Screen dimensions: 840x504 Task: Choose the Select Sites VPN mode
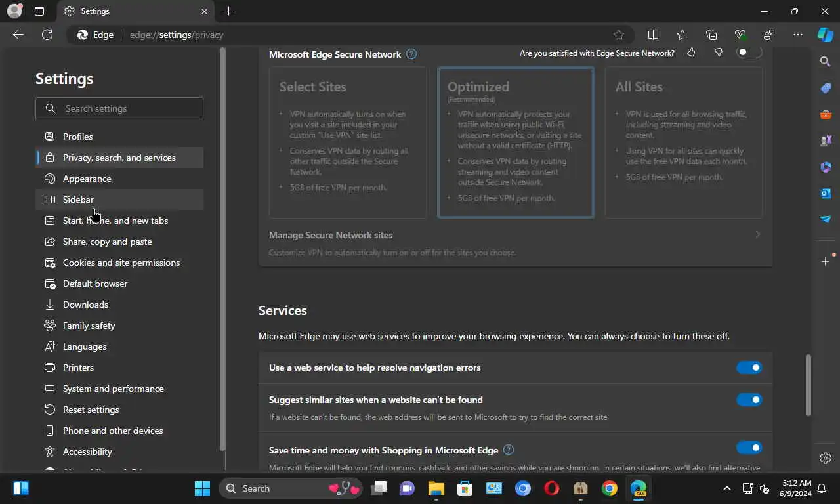(x=348, y=142)
